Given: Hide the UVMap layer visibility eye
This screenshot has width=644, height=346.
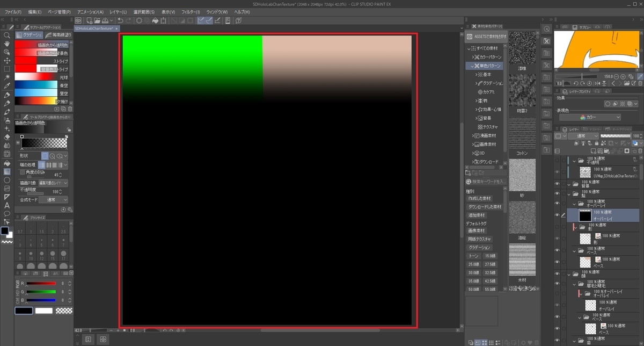Looking at the screenshot, I should (557, 172).
